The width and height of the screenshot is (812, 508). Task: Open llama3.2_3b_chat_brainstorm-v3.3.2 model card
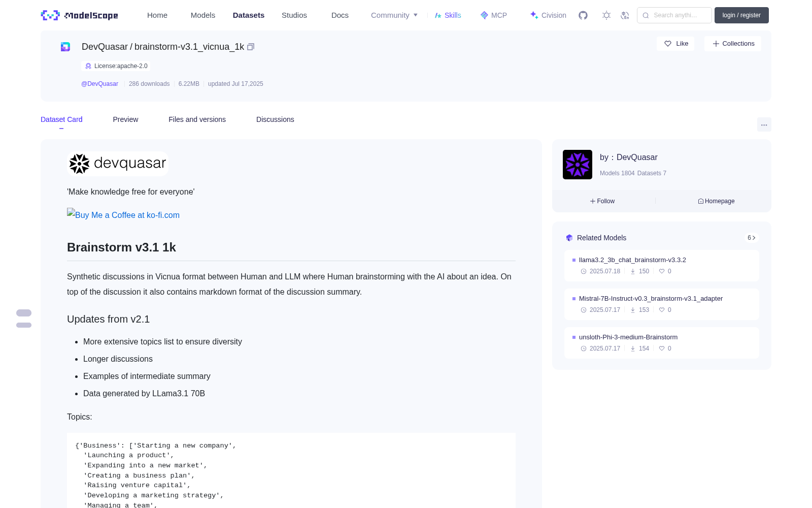[x=662, y=266]
